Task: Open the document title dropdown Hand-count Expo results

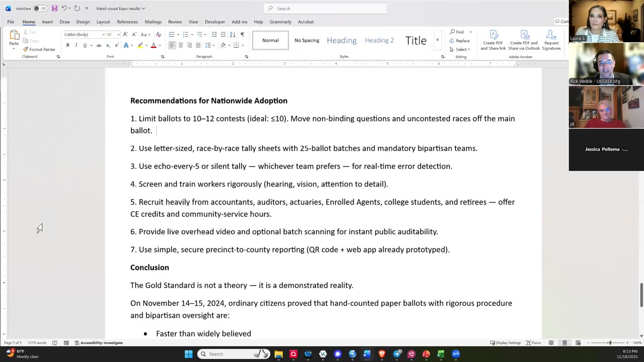Action: 120,8
